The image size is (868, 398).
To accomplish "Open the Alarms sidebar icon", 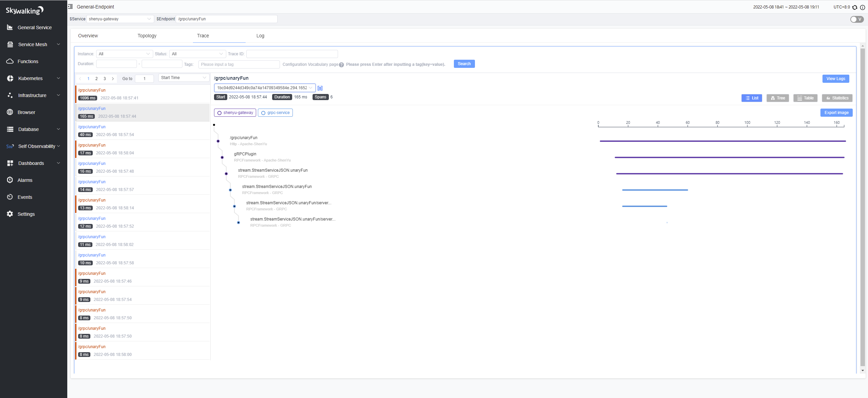I will click(x=10, y=180).
